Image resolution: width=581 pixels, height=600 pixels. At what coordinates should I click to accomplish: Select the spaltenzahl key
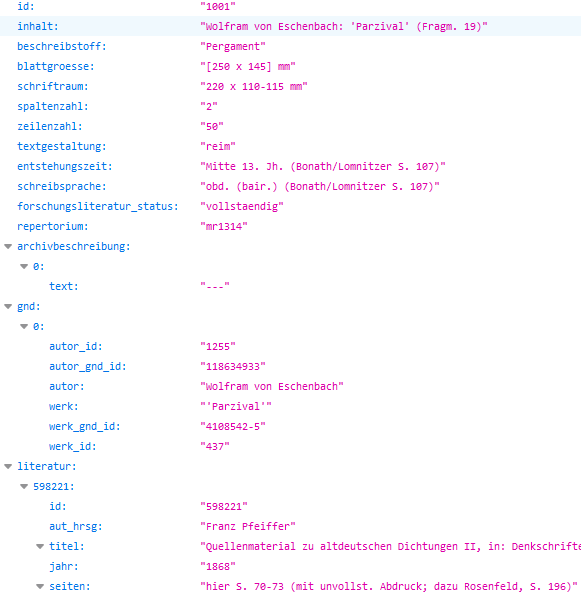[53, 106]
